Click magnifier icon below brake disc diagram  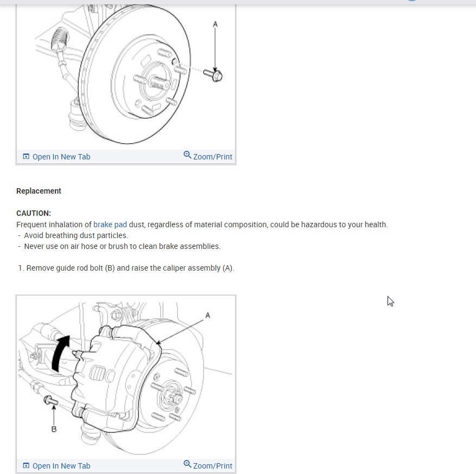187,155
